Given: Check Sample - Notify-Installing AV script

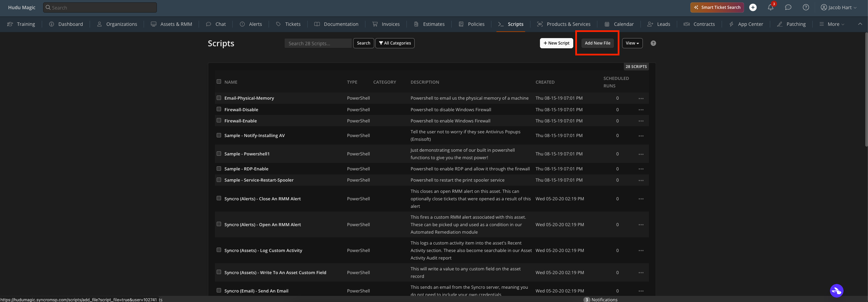Looking at the screenshot, I should pos(219,135).
